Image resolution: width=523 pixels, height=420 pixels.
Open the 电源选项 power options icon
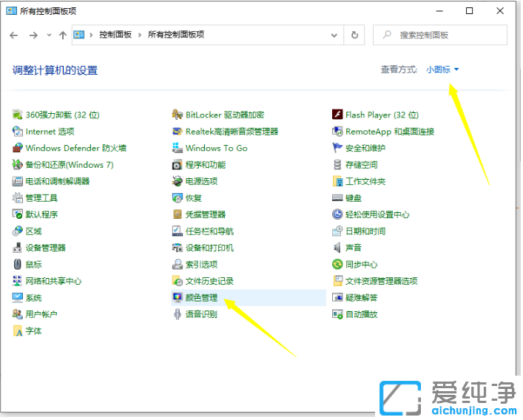coord(178,181)
